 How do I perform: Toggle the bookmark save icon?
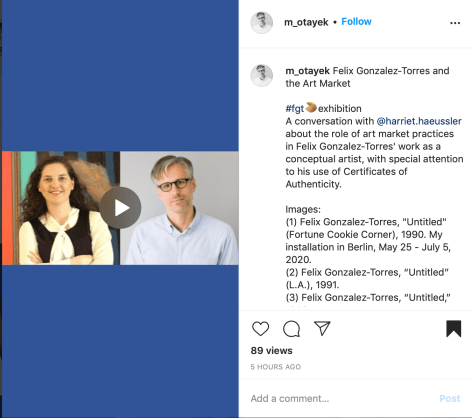(454, 329)
